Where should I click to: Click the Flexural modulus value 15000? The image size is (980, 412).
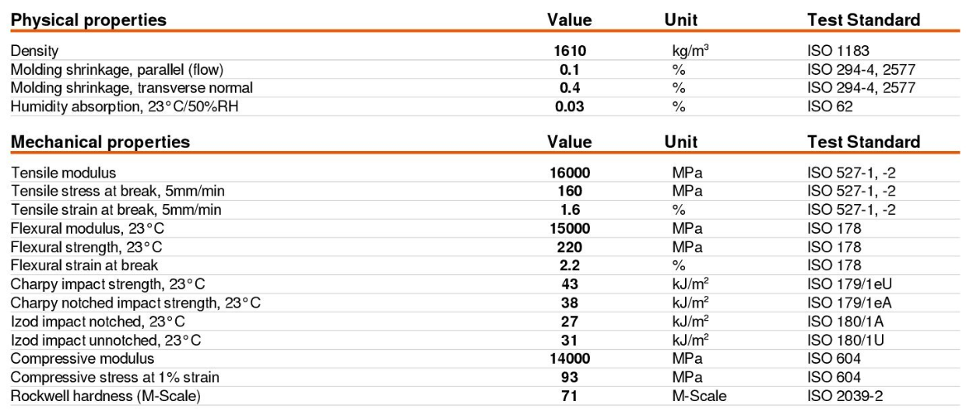(570, 229)
